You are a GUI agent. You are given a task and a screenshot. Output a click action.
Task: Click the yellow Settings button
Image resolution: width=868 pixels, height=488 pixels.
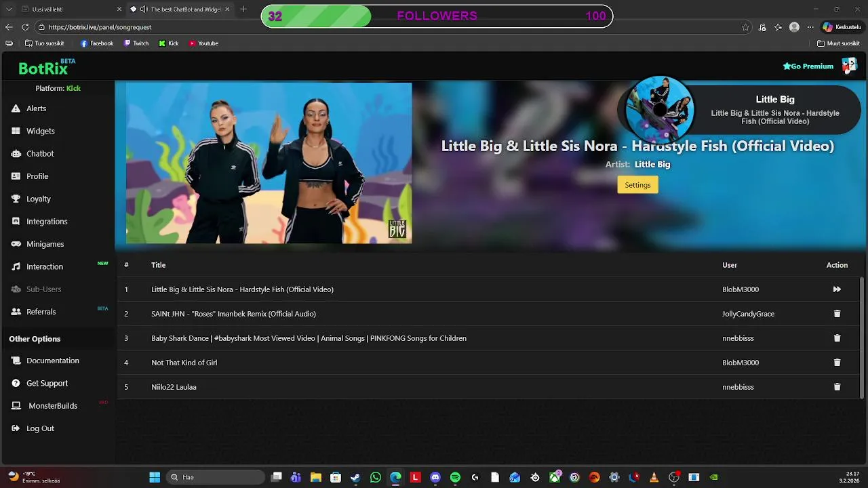click(x=637, y=185)
